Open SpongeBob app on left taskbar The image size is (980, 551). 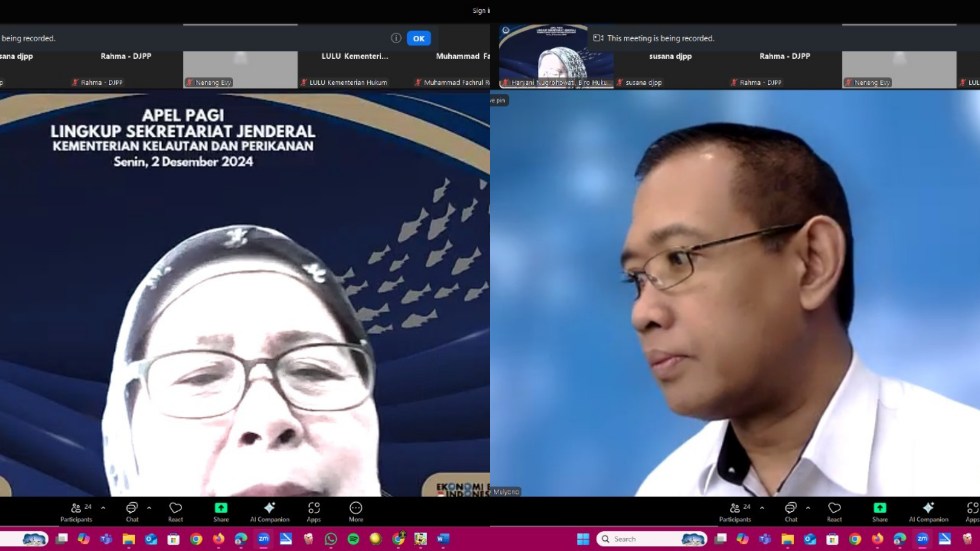[421, 539]
